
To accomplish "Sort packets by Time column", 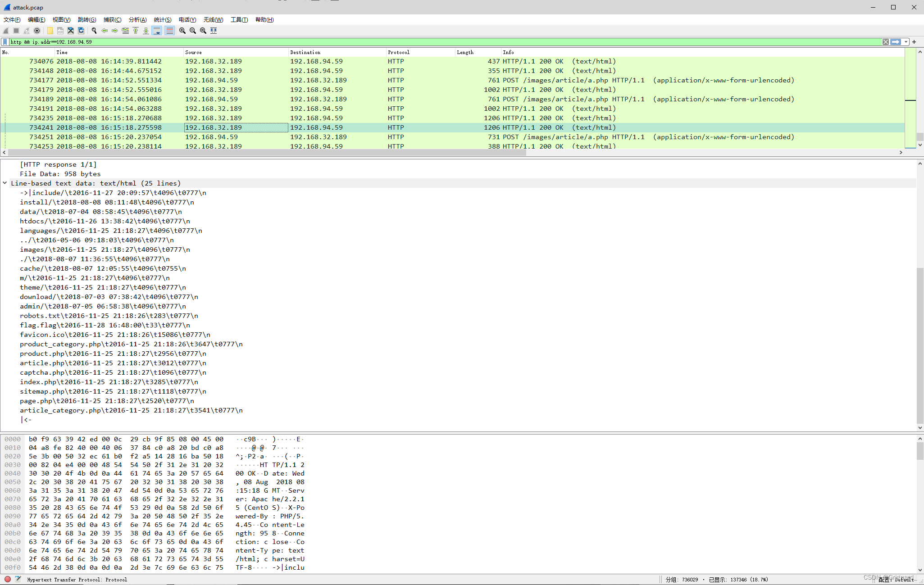I will pyautogui.click(x=119, y=52).
